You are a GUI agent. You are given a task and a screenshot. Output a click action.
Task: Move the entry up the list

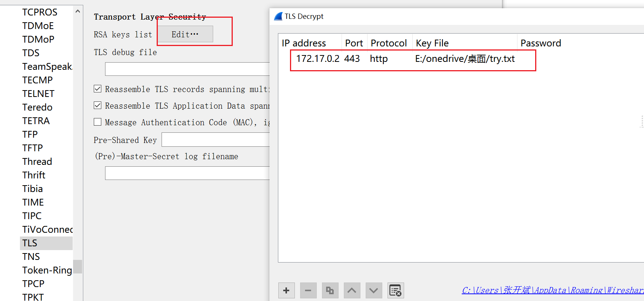tap(352, 290)
